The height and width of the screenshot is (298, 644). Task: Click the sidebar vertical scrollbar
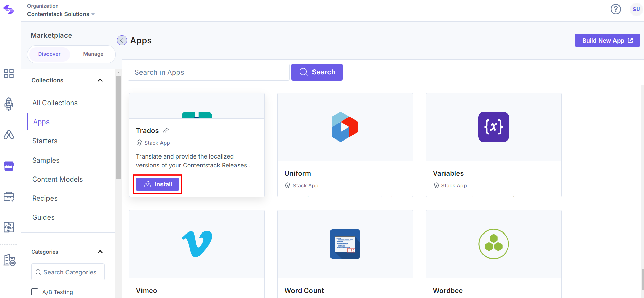(118, 127)
